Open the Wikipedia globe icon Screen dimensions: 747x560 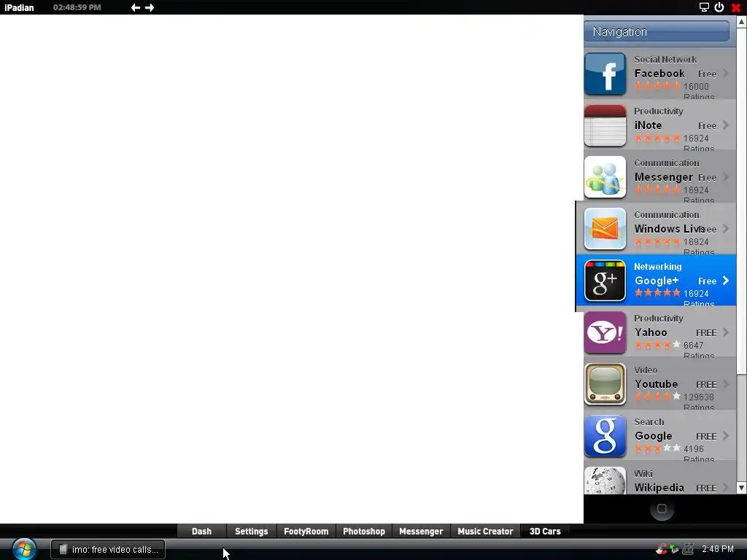pos(605,481)
